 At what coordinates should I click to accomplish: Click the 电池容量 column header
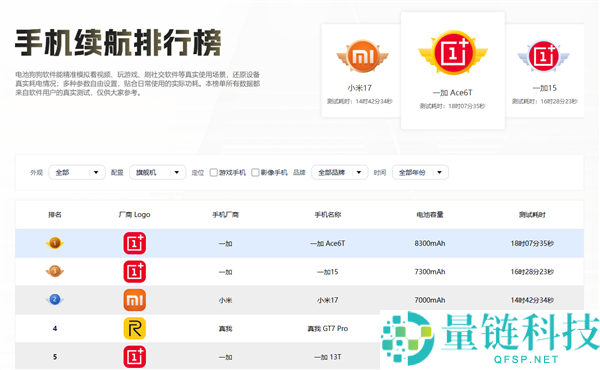pyautogui.click(x=430, y=215)
